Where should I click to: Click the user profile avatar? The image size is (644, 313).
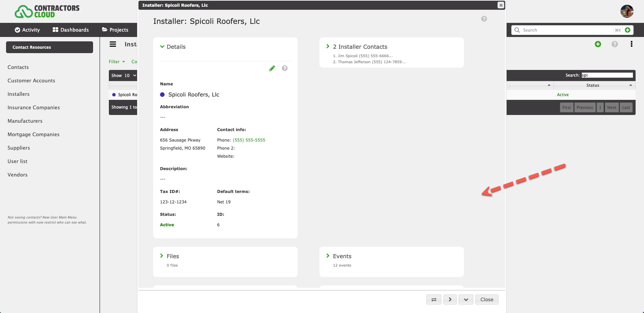[627, 11]
